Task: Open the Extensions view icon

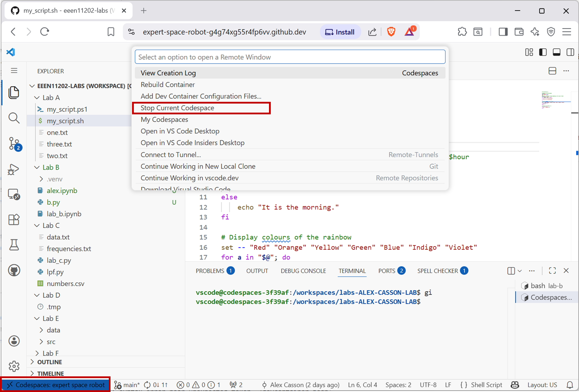Action: 14,220
